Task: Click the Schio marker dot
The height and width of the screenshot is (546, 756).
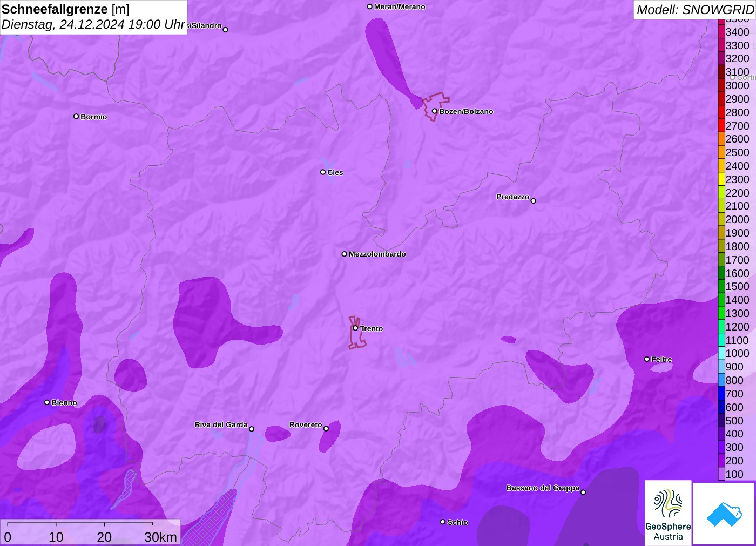Action: click(443, 522)
